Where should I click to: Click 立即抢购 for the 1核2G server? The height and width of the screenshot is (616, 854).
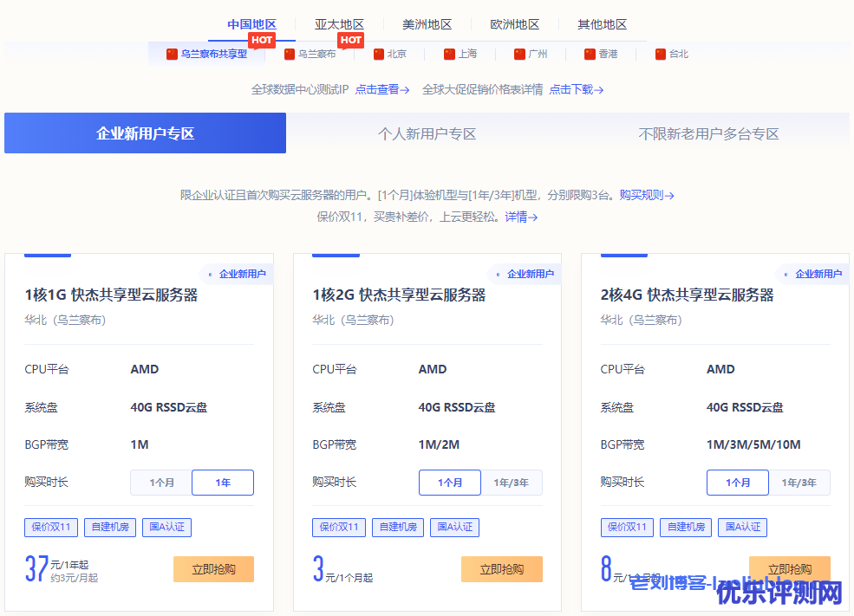tap(501, 569)
